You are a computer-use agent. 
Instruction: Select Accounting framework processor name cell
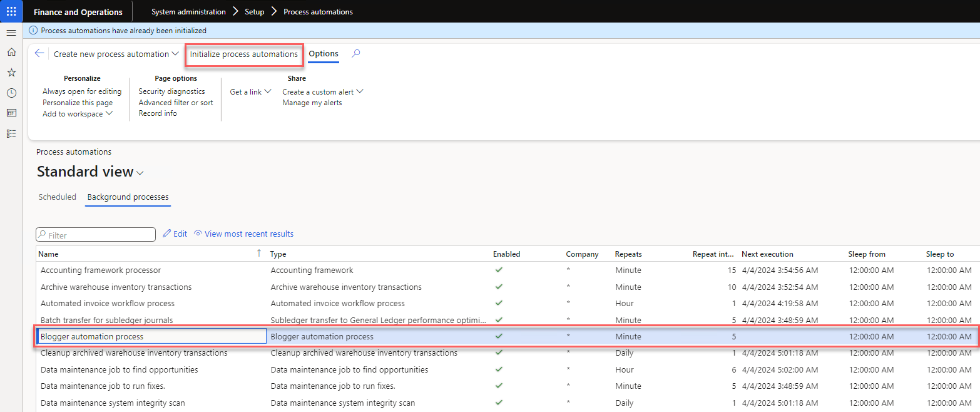tap(101, 270)
